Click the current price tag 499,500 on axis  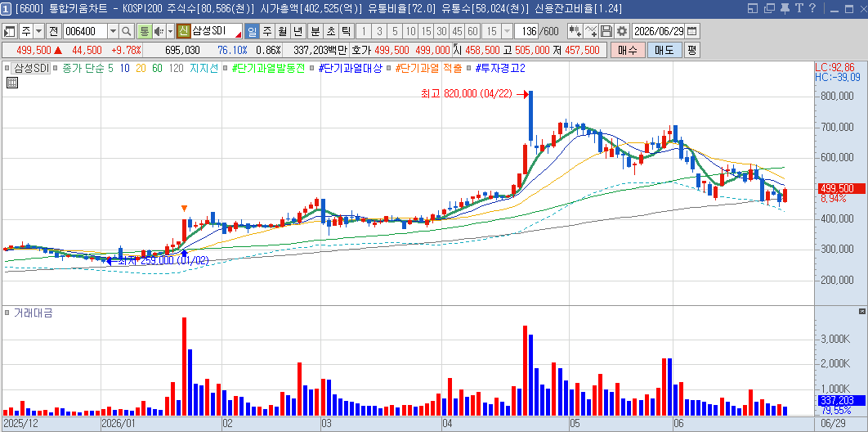click(841, 188)
